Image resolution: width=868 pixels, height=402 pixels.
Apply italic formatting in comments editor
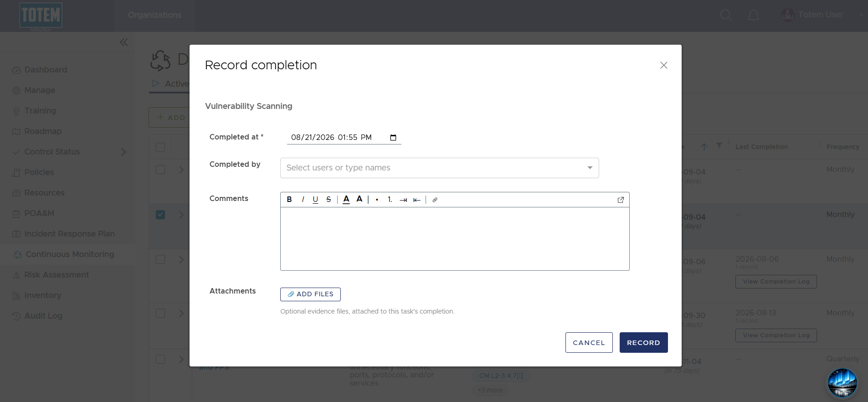tap(303, 200)
